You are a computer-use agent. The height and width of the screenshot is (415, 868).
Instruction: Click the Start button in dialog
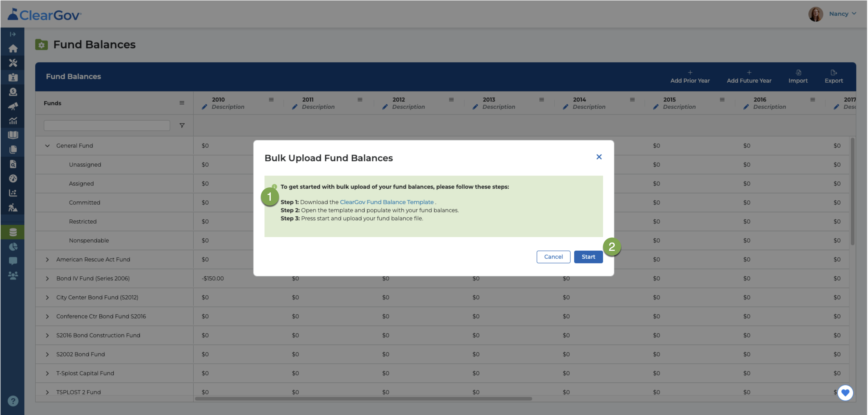pyautogui.click(x=588, y=256)
